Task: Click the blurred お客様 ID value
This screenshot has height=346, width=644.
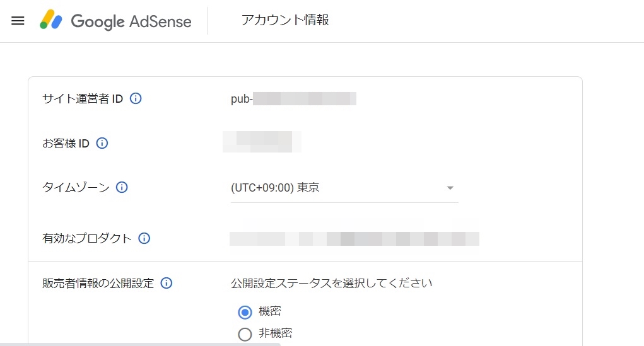Action: pos(262,142)
